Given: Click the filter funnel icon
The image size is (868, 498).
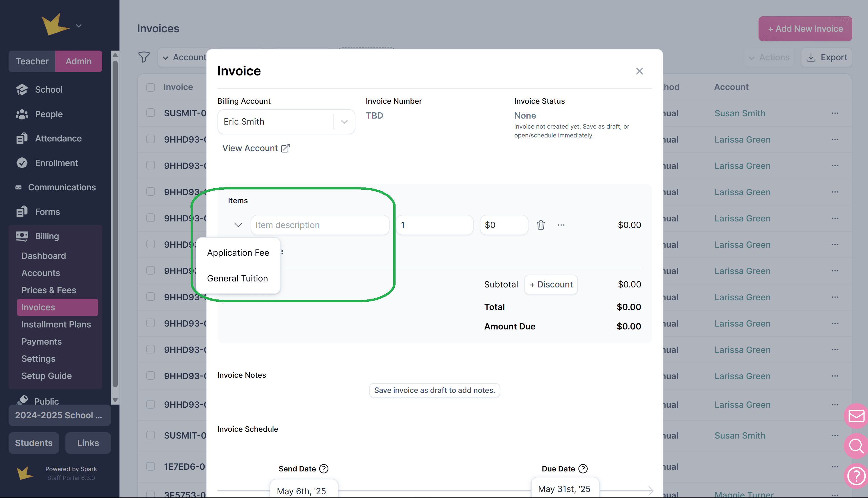Looking at the screenshot, I should (x=144, y=57).
